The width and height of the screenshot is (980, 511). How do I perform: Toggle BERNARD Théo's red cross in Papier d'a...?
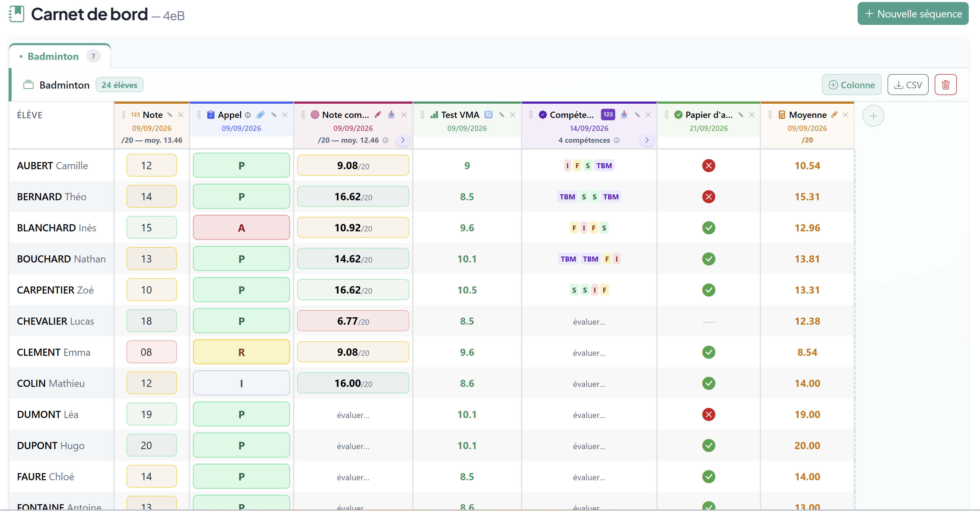click(708, 197)
